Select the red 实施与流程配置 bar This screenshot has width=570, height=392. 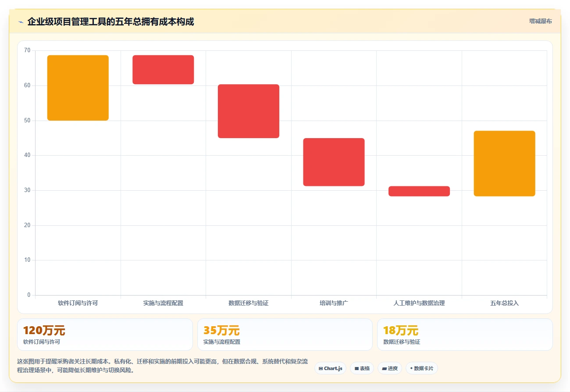163,70
